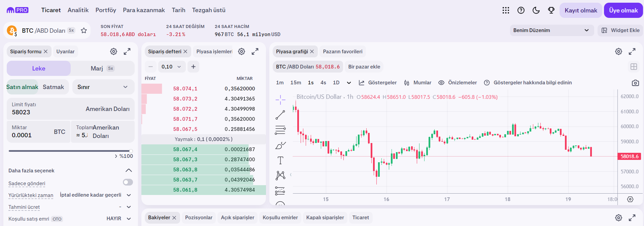Collapse Daha fazla seçenek section
Screen dimensions: 644x226
click(x=129, y=170)
